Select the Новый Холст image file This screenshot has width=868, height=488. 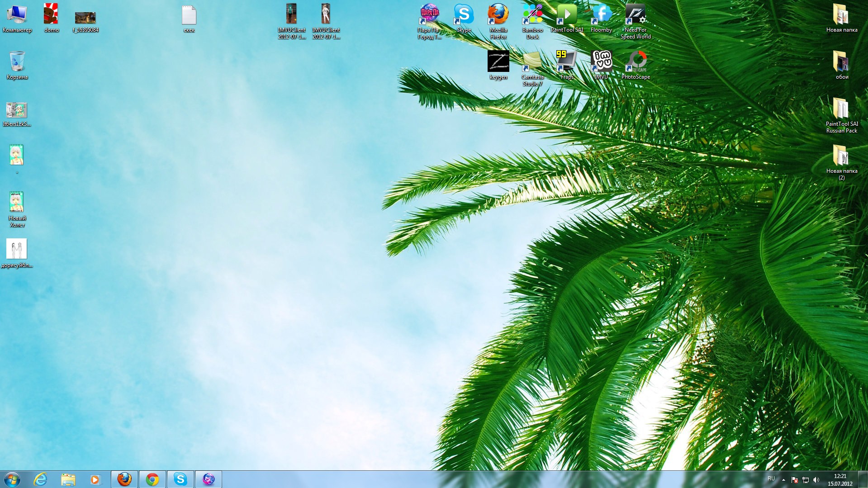click(x=17, y=210)
